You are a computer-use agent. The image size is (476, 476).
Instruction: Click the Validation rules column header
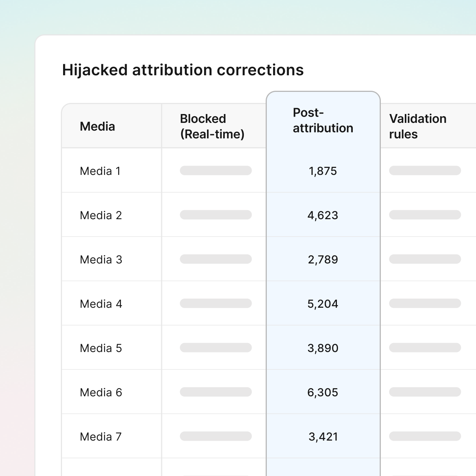(x=418, y=127)
